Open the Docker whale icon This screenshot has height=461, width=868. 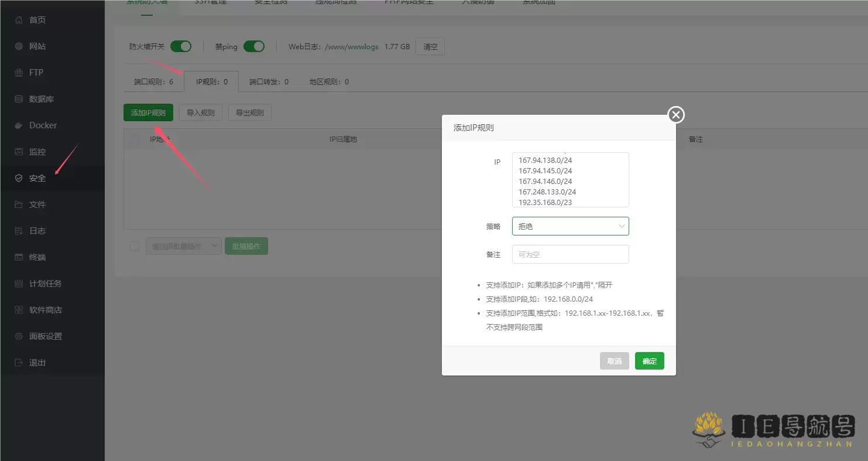point(19,125)
